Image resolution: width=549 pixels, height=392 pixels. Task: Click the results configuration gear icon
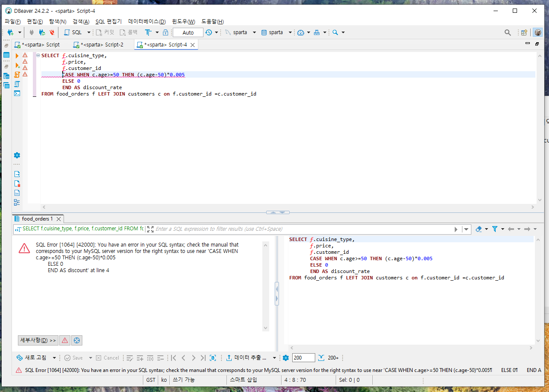286,358
